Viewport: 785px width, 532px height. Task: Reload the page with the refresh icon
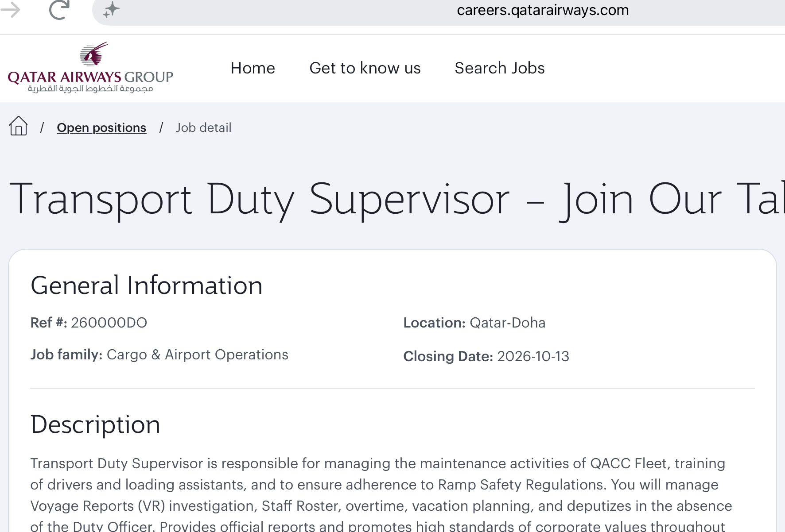tap(59, 9)
